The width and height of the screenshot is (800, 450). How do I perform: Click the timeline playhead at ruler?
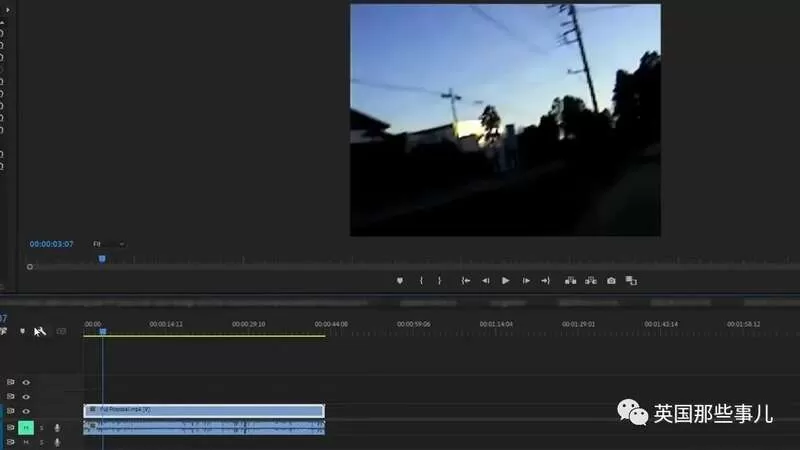point(103,332)
